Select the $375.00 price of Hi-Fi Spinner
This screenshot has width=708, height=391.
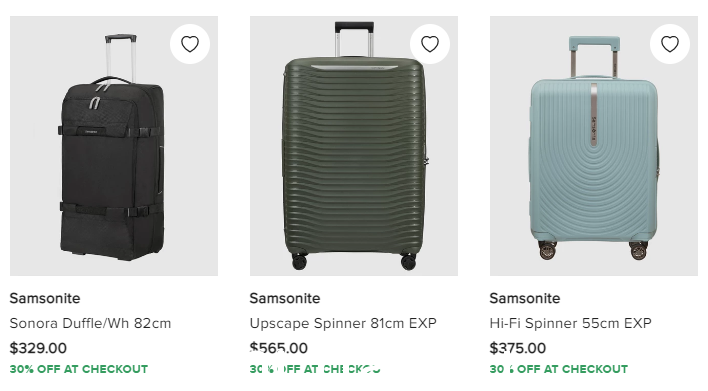518,348
